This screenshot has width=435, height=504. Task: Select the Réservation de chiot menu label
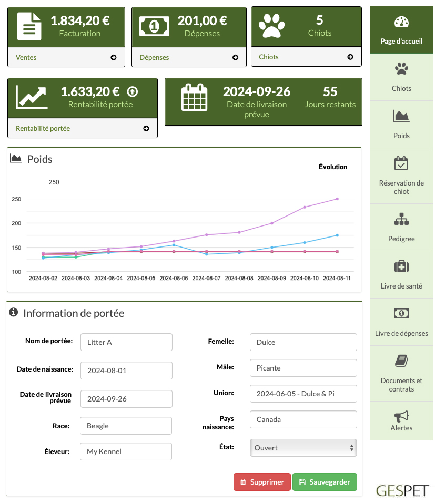tap(401, 187)
